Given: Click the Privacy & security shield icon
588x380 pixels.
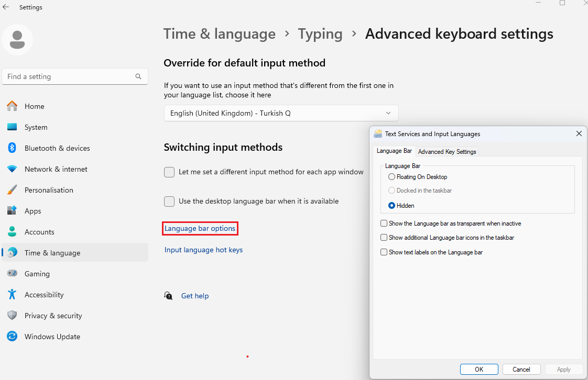Looking at the screenshot, I should pyautogui.click(x=12, y=315).
